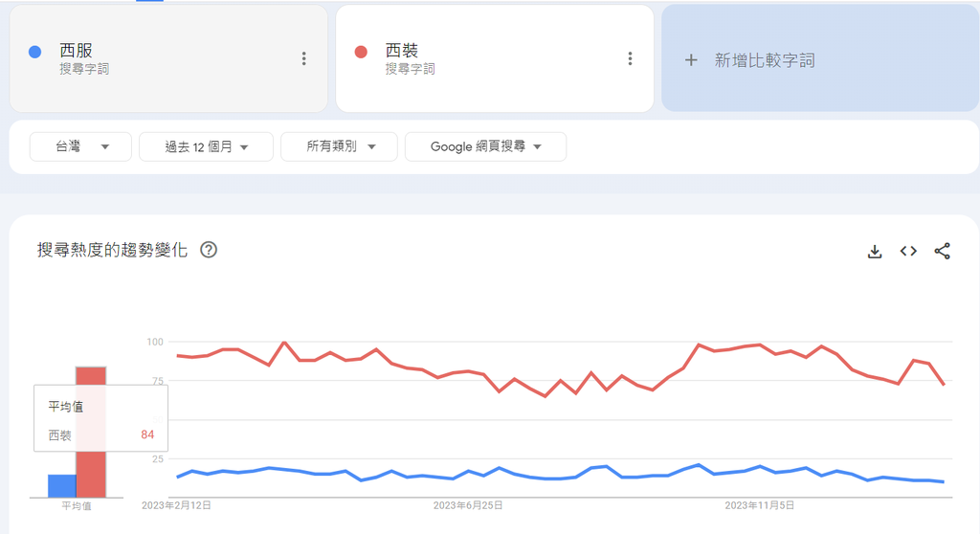The width and height of the screenshot is (980, 534).
Task: Download the trend chart as CSV
Action: pos(874,251)
